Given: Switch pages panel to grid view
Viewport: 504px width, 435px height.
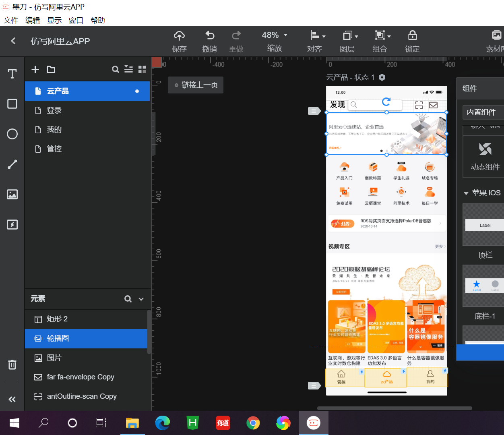Looking at the screenshot, I should point(142,69).
